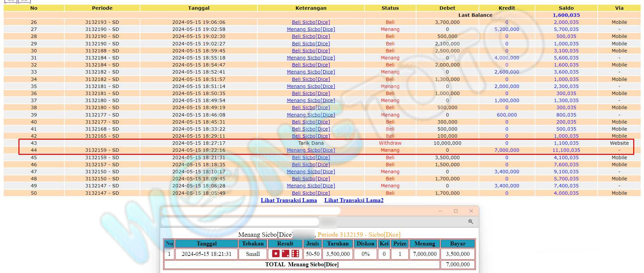Click Menang Sicbo[Dice] link in row 49
Screen dimensions: 644x273
coord(311,186)
